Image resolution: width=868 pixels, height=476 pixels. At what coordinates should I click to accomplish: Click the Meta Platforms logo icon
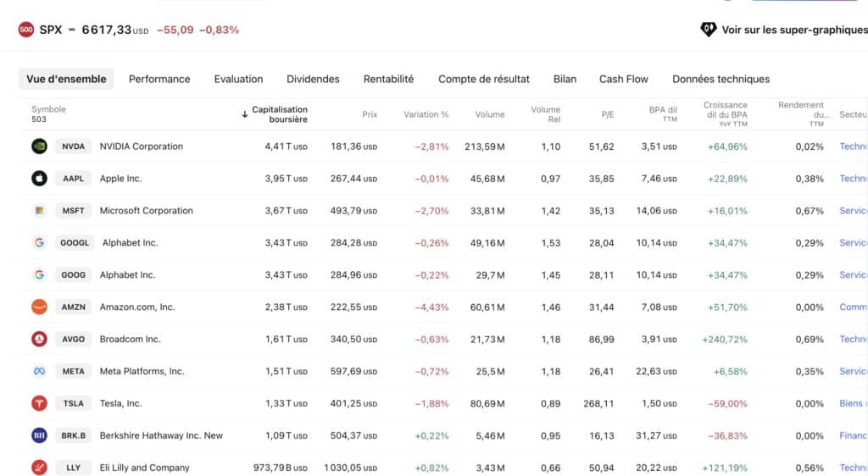tap(39, 371)
